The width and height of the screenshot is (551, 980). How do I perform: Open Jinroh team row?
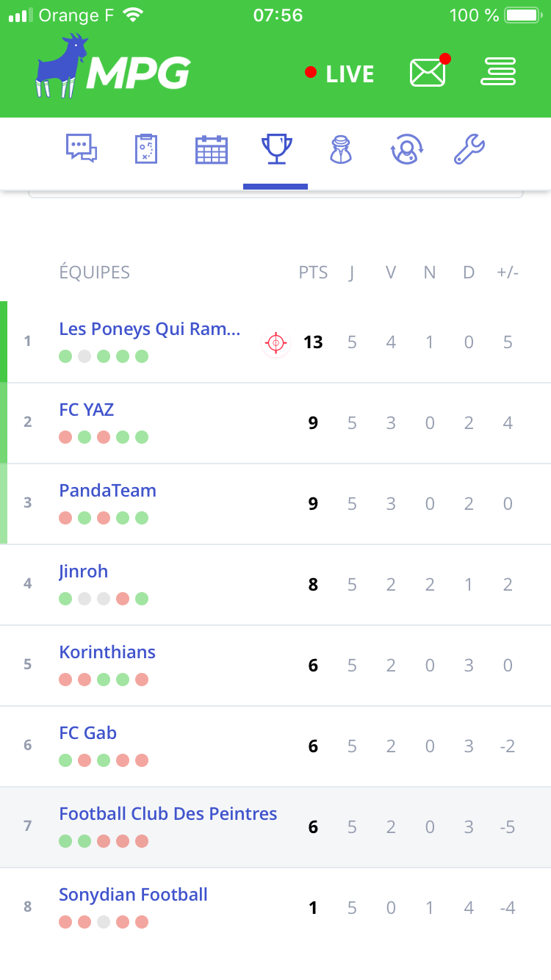(84, 572)
